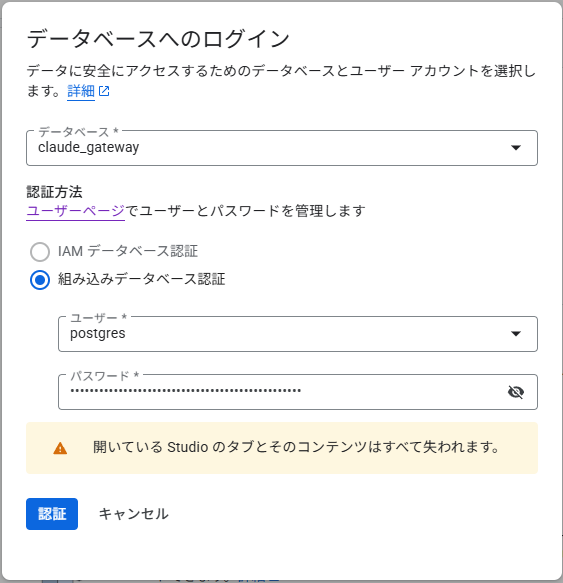Open the データベース combo box showing claude_gateway

tap(282, 148)
